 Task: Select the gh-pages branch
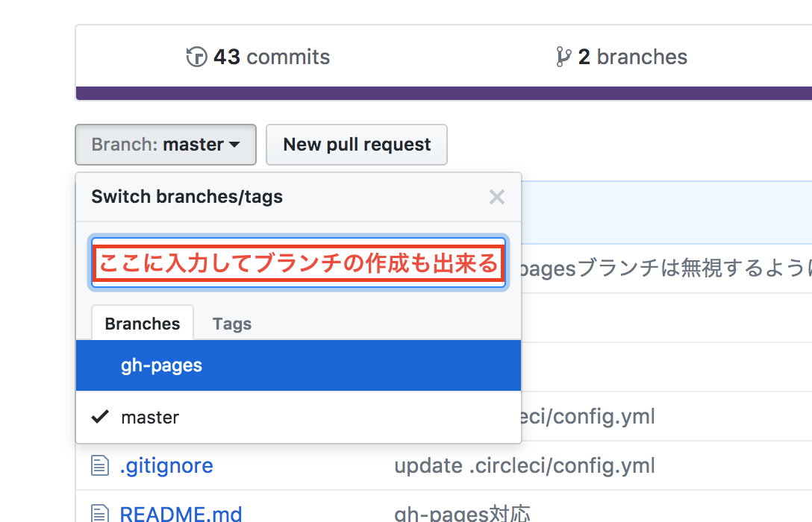(x=299, y=365)
